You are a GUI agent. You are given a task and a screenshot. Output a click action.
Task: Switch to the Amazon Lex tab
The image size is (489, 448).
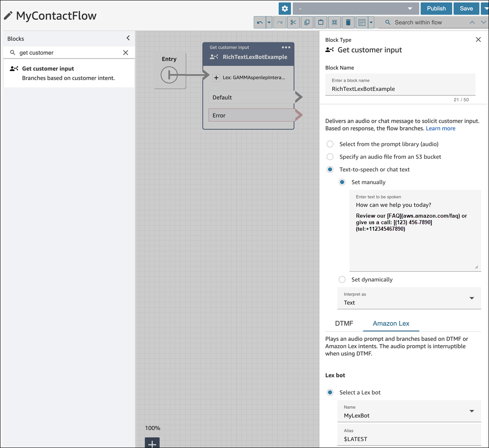[x=391, y=323]
